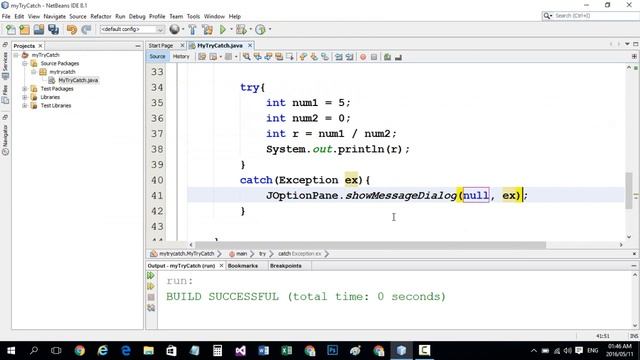Click the Stop button in Output panel
The width and height of the screenshot is (640, 360).
[x=151, y=297]
